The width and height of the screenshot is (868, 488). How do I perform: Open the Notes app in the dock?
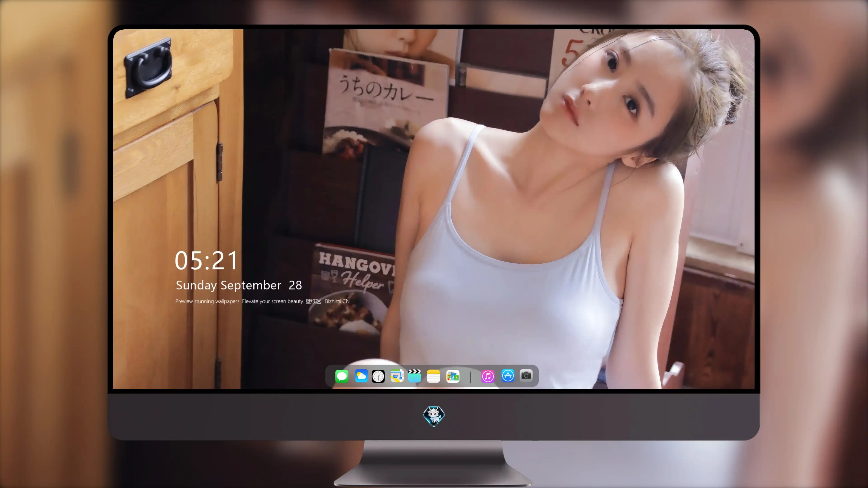(x=433, y=376)
